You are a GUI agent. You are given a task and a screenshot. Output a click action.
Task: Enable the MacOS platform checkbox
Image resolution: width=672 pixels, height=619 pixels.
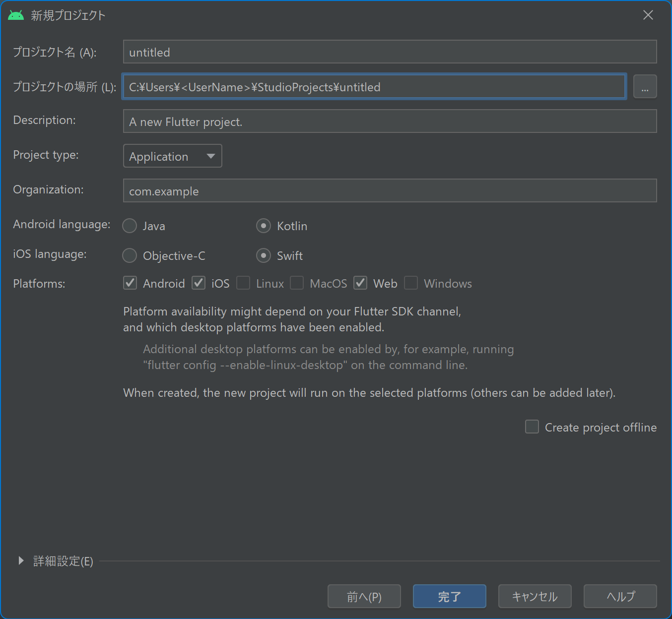[297, 283]
